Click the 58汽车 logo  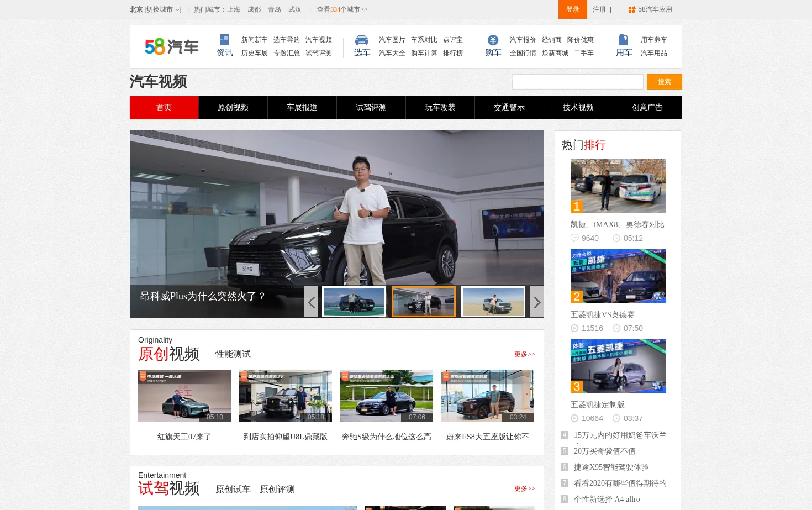pos(172,46)
